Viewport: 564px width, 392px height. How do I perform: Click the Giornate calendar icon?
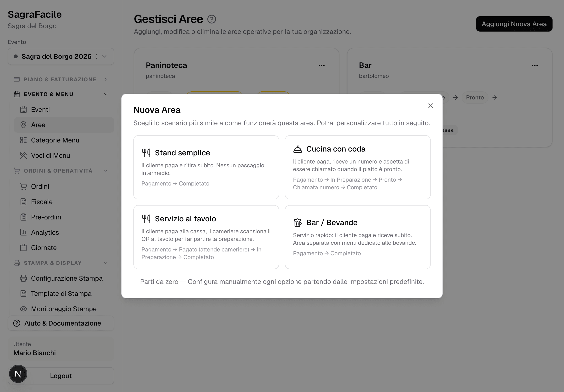coord(23,248)
